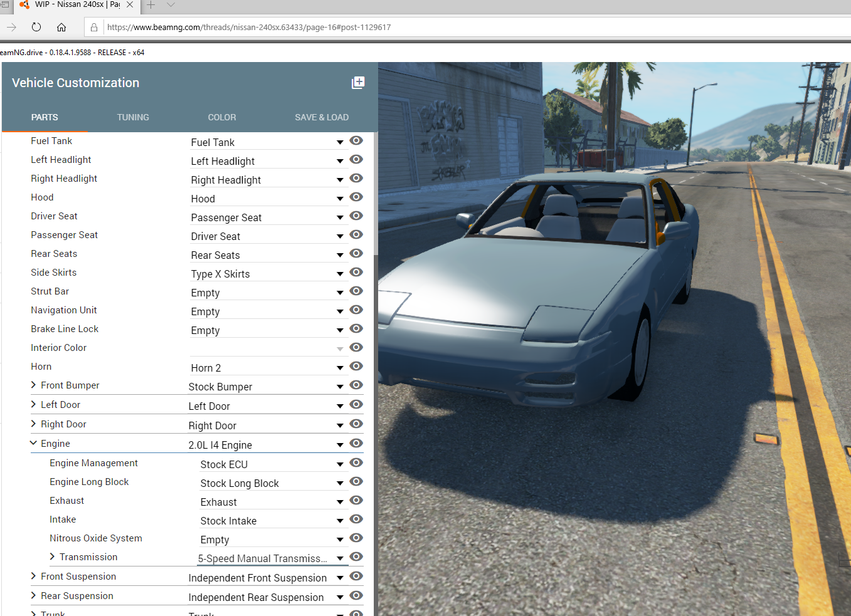This screenshot has height=616, width=851.
Task: Toggle visibility of the Left Headlight part
Action: 356,160
